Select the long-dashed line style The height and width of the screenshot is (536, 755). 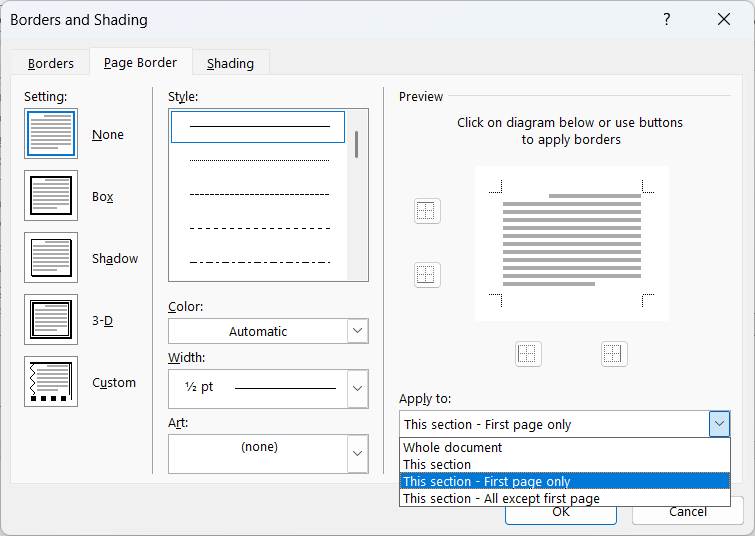click(x=260, y=228)
